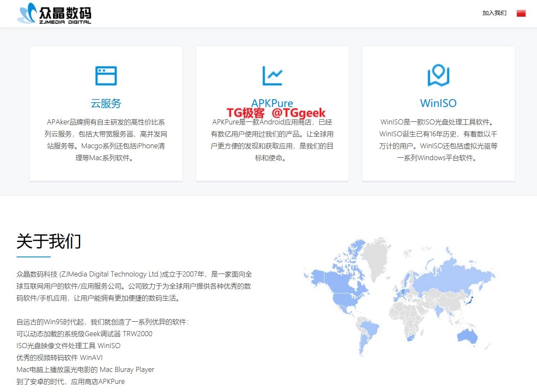
Task: Click the WinISO map pin icon
Action: coord(438,75)
